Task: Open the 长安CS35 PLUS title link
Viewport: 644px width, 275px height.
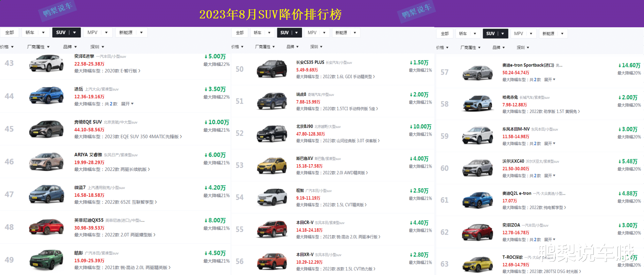Action: 310,62
